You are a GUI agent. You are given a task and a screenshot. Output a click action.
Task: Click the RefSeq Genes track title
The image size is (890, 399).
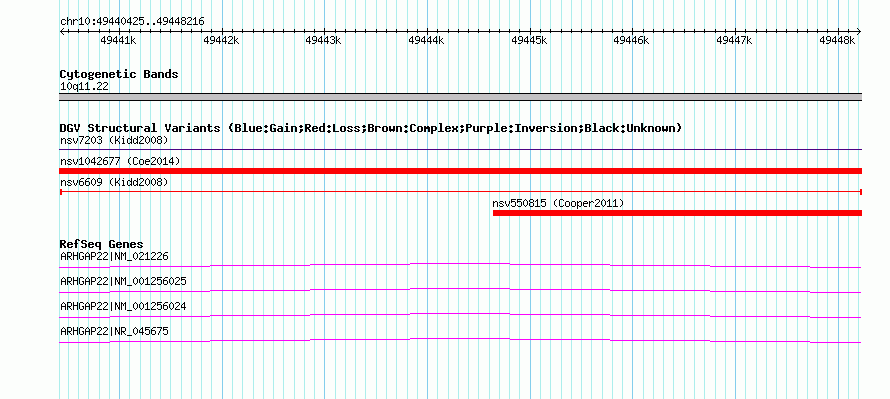101,245
